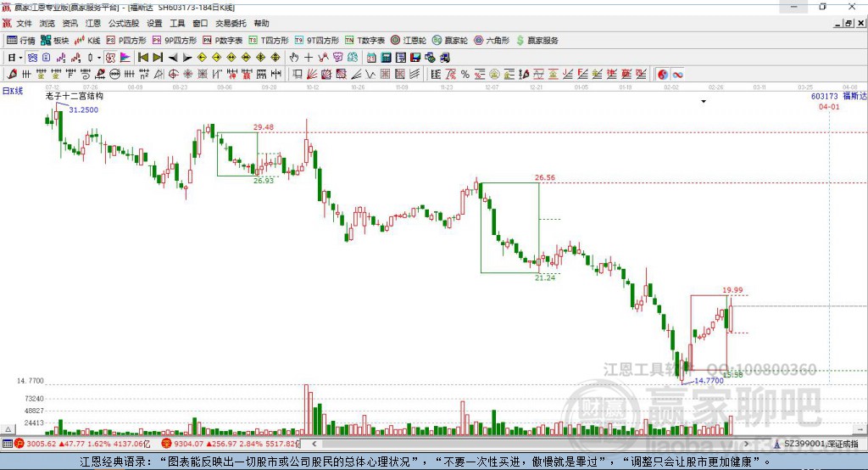The width and height of the screenshot is (868, 470).
Task: Click the black left arrow icon
Action: [173, 58]
